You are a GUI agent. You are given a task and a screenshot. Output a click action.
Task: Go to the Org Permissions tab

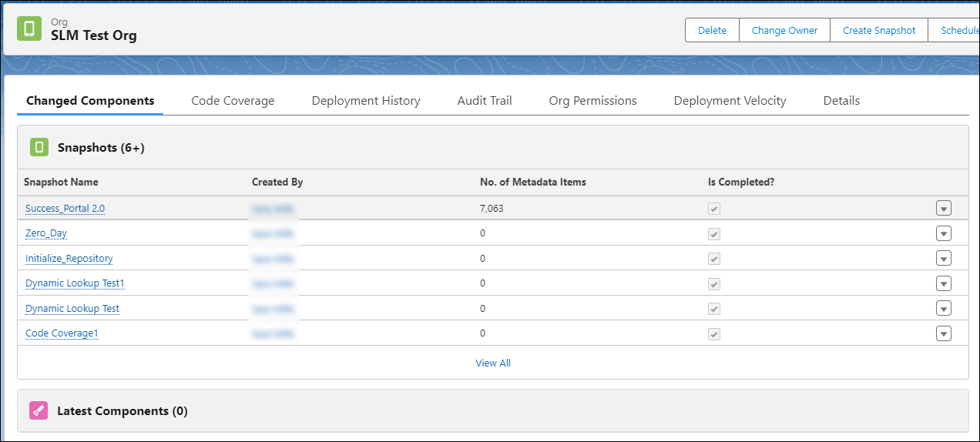(x=592, y=101)
